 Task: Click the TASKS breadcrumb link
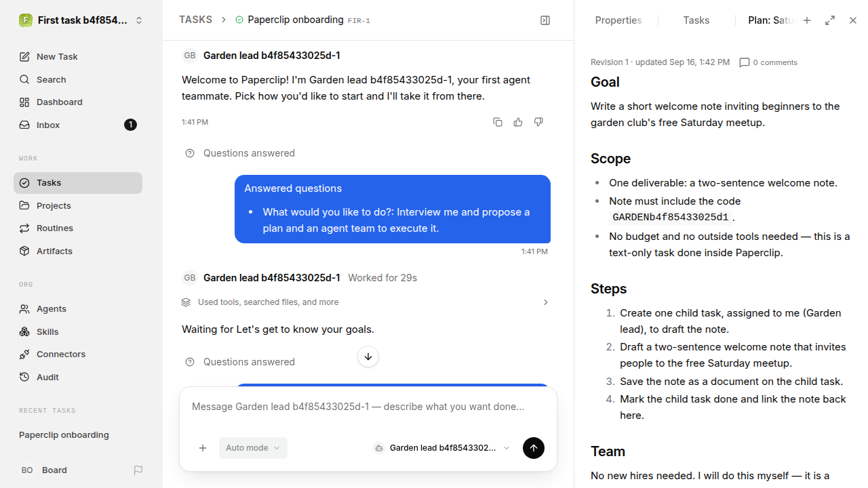click(x=195, y=20)
